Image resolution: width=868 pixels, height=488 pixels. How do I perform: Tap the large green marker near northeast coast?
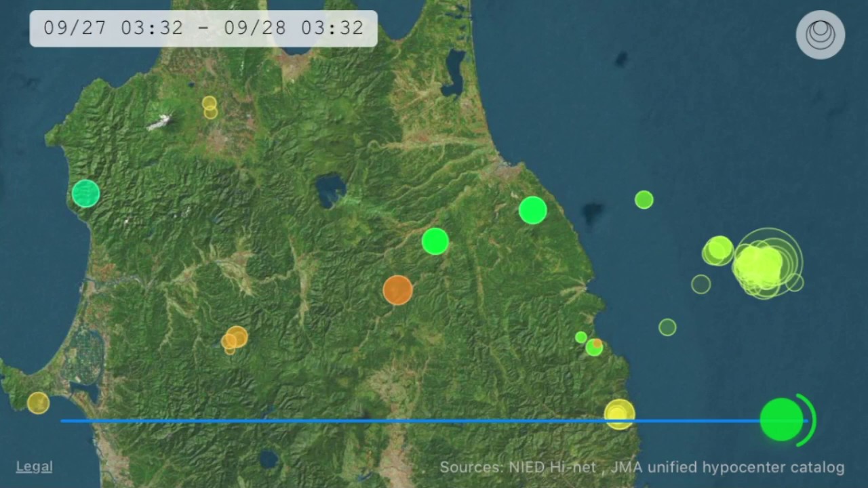pyautogui.click(x=533, y=210)
